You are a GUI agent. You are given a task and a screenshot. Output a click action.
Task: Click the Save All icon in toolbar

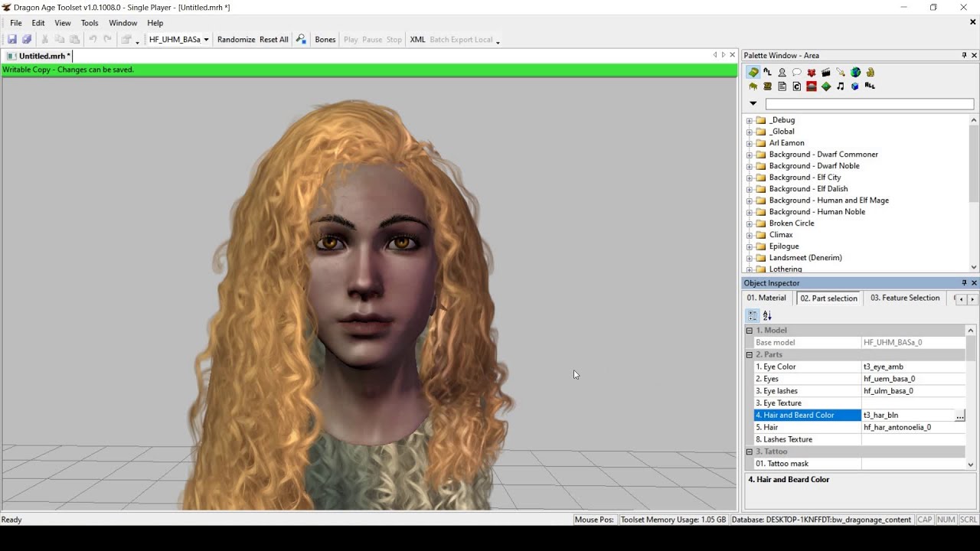27,40
